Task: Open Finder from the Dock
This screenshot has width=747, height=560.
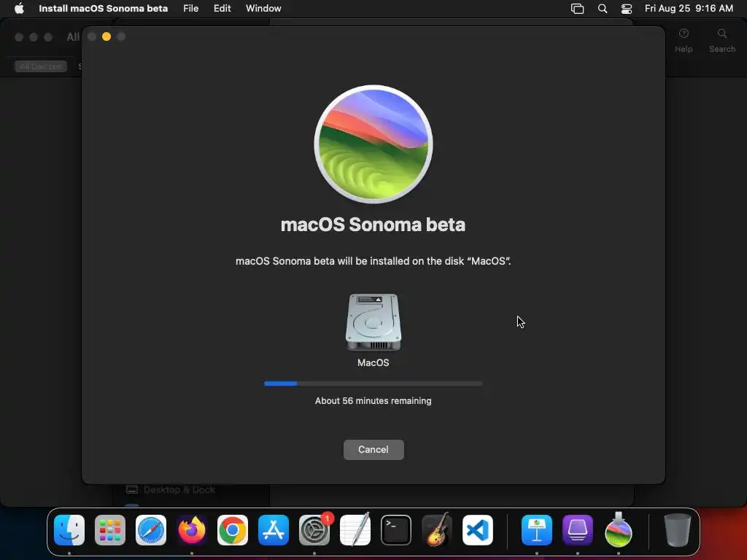Action: point(69,530)
